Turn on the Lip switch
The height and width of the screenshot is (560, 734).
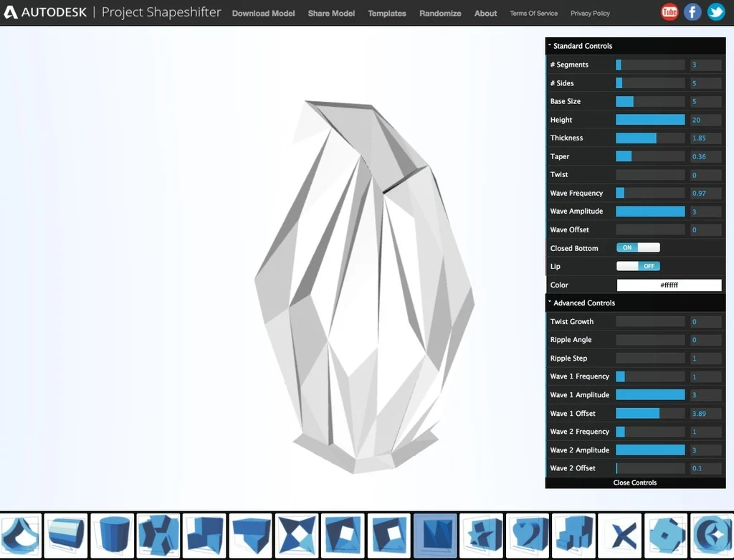tap(638, 266)
